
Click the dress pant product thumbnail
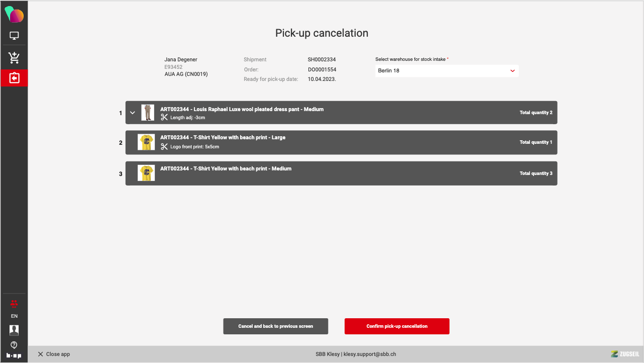click(147, 113)
